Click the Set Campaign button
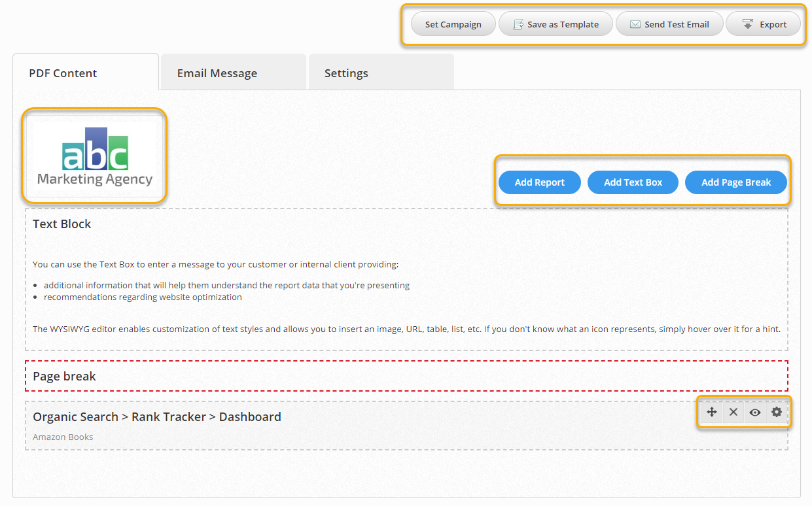This screenshot has height=506, width=812. 453,24
